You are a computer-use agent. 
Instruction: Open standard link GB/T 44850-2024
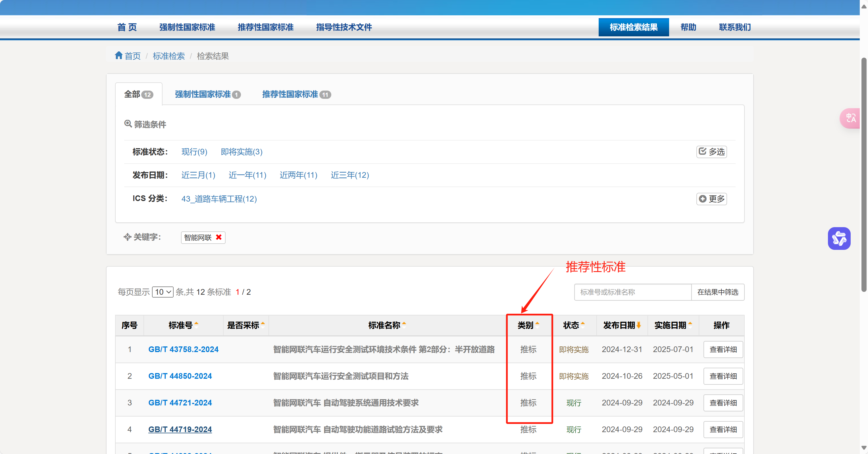coord(180,376)
